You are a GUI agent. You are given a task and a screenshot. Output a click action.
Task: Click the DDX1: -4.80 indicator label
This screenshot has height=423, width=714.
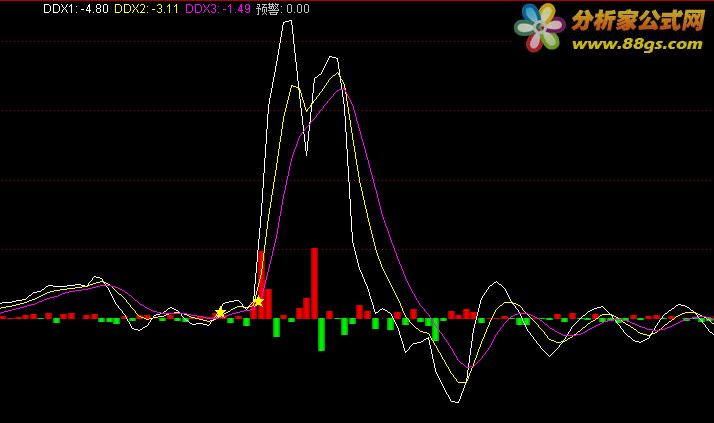(x=76, y=9)
